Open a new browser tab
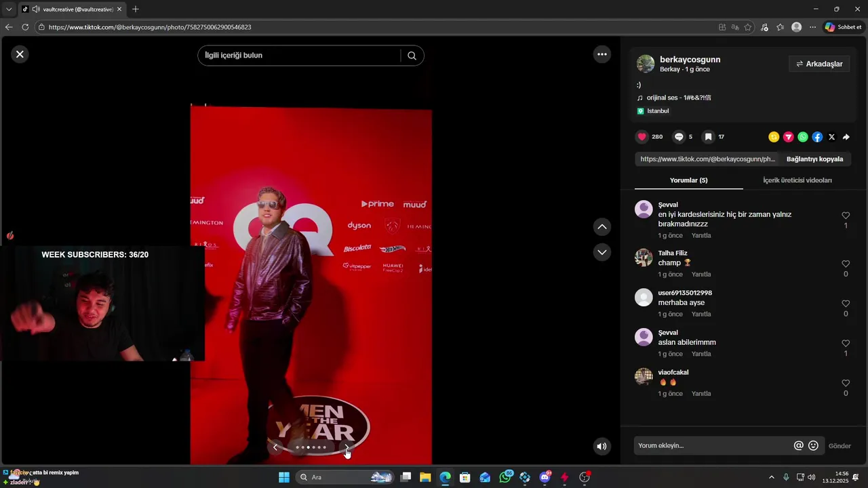This screenshot has width=868, height=488. 136,9
